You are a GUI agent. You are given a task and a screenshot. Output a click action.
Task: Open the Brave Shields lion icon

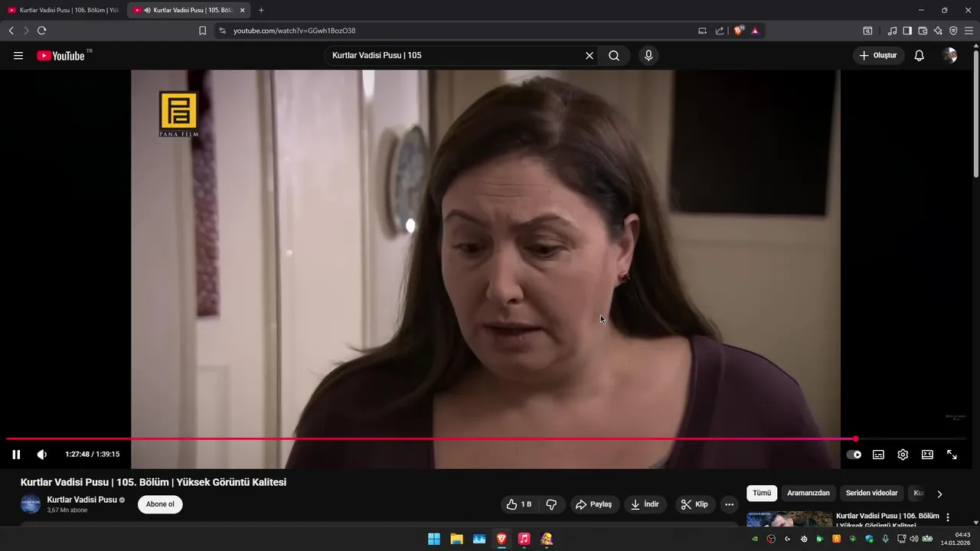(x=739, y=31)
